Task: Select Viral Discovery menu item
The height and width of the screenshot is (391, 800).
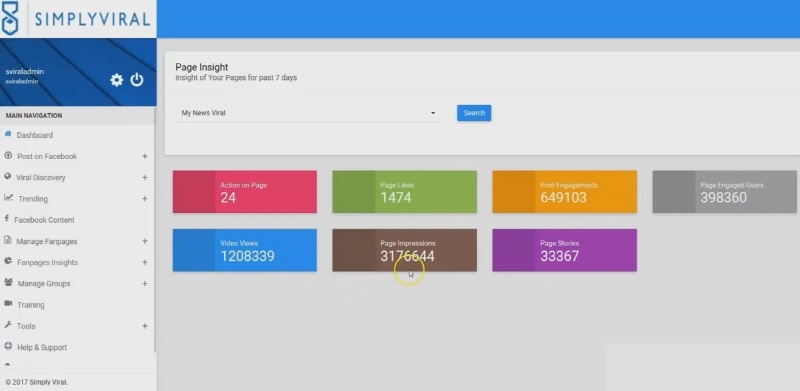Action: (x=41, y=178)
